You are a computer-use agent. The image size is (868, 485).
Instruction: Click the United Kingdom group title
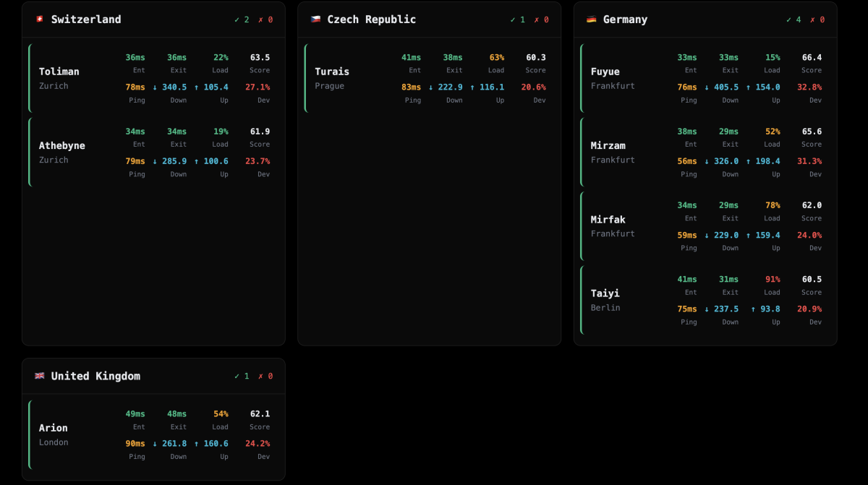tap(95, 376)
